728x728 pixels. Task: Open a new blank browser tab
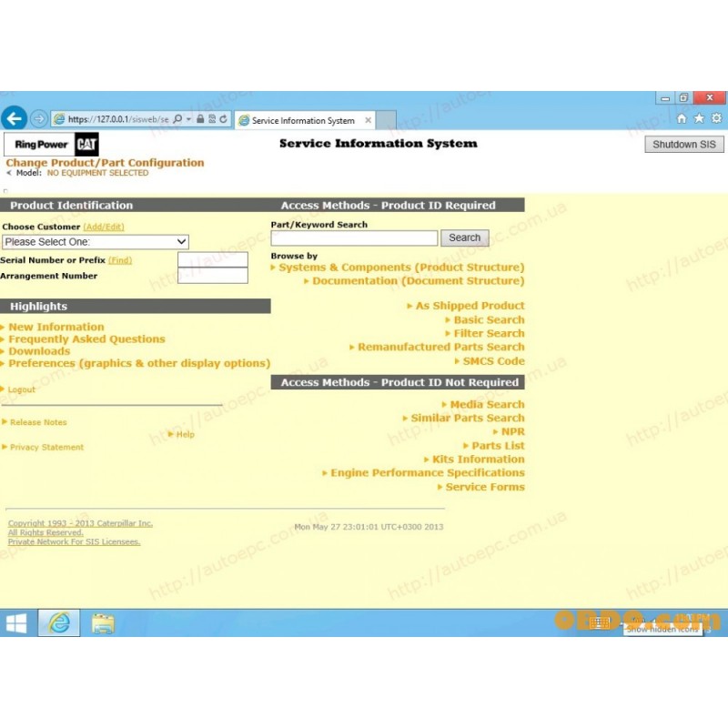(x=386, y=120)
